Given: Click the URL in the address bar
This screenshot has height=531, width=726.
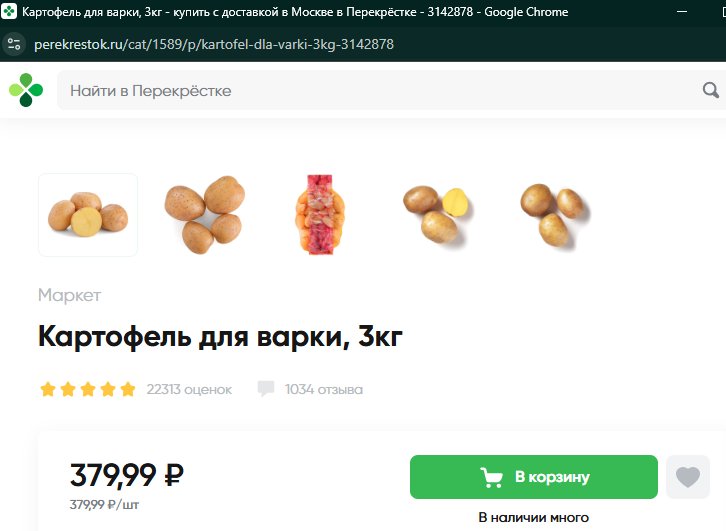Looking at the screenshot, I should click(x=214, y=44).
